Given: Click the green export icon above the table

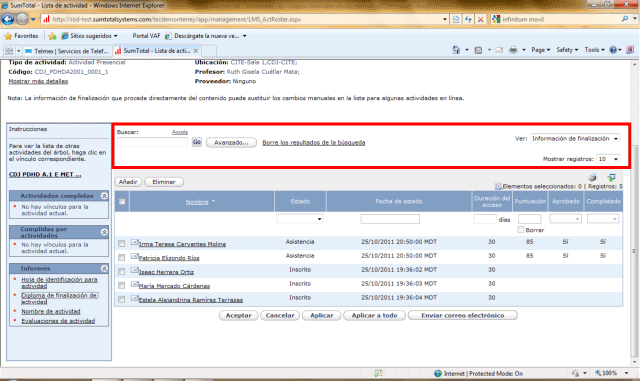Looking at the screenshot, I should click(611, 177).
